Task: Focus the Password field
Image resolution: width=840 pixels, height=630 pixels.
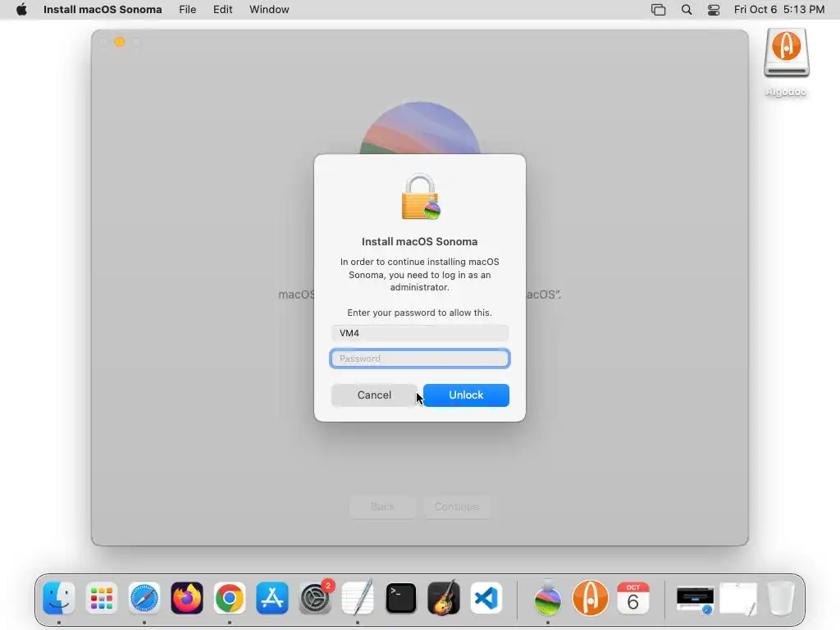Action: pos(419,358)
